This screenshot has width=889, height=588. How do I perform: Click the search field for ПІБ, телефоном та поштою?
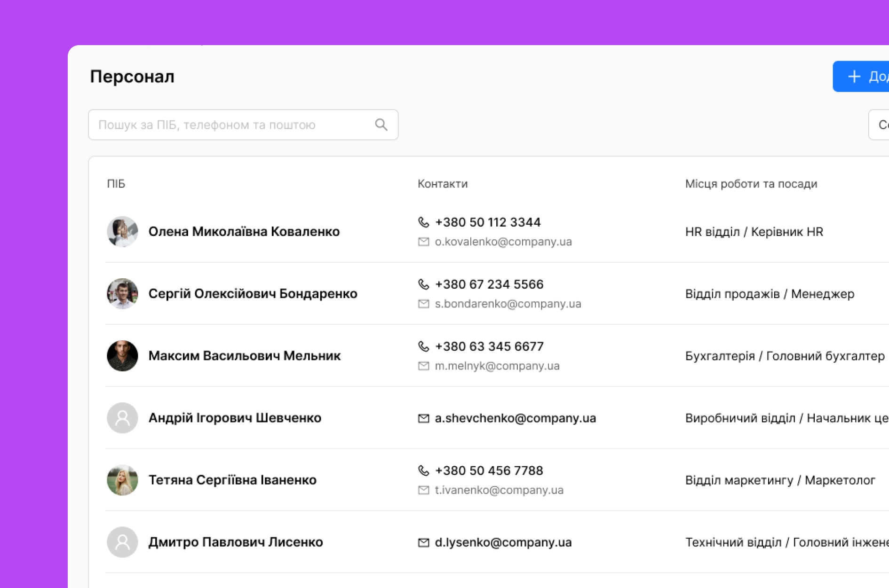243,125
